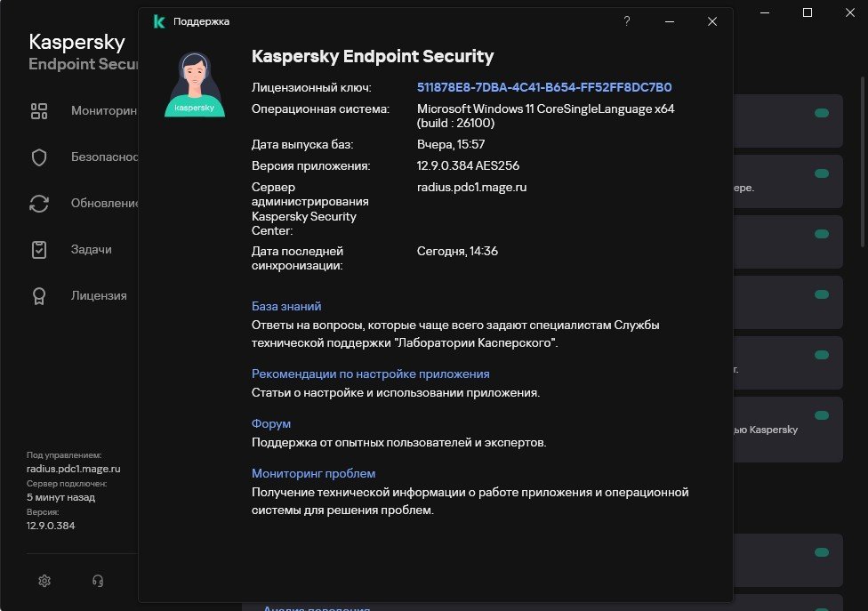Screen dimensions: 868x611
Task: Close the Support dialog
Action: pyautogui.click(x=711, y=21)
